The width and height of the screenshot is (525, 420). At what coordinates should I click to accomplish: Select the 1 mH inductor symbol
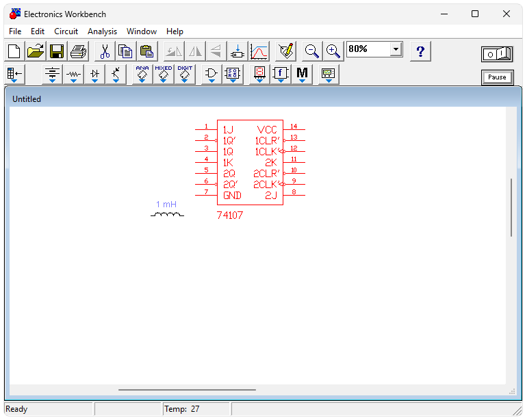coord(167,214)
